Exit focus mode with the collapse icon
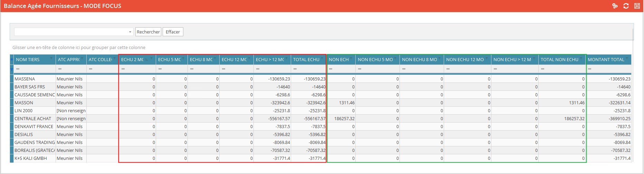This screenshot has height=174, width=644. pyautogui.click(x=637, y=6)
